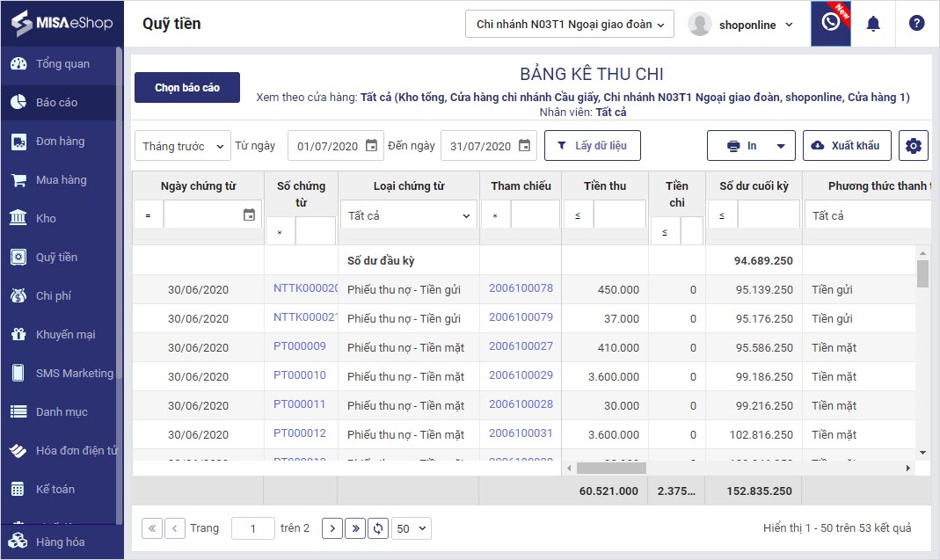940x560 pixels.
Task: Click the Lấy dữ liệu button
Action: click(x=592, y=146)
